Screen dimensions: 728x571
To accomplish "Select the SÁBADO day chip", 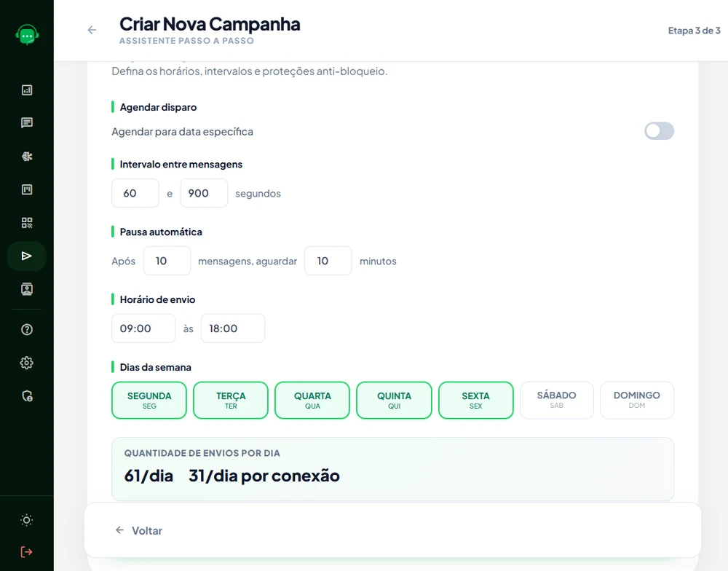I will tap(557, 400).
